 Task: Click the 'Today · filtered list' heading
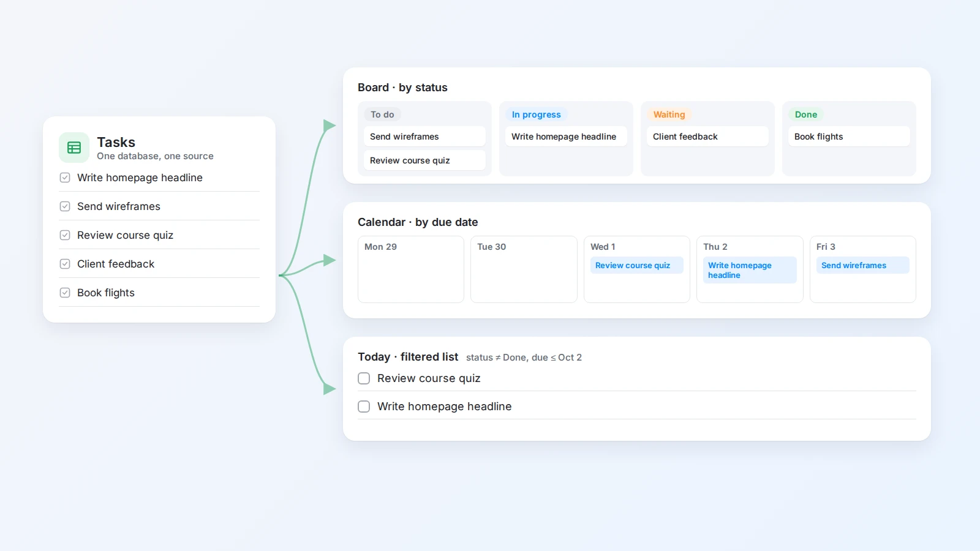click(408, 357)
